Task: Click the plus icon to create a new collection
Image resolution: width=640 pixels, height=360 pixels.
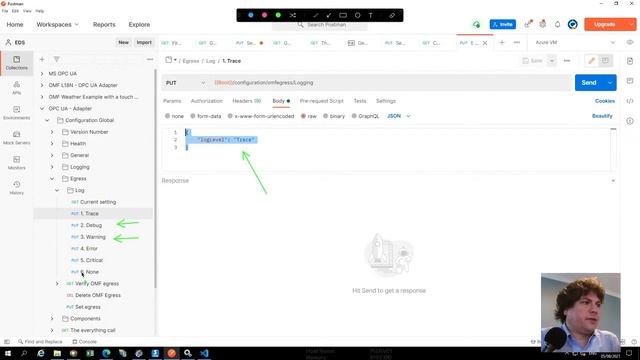Action: (42, 60)
